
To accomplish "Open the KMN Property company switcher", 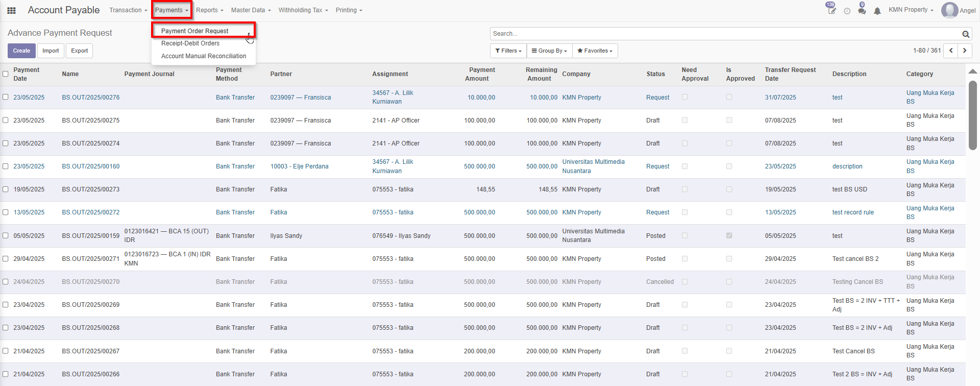I will pyautogui.click(x=911, y=10).
